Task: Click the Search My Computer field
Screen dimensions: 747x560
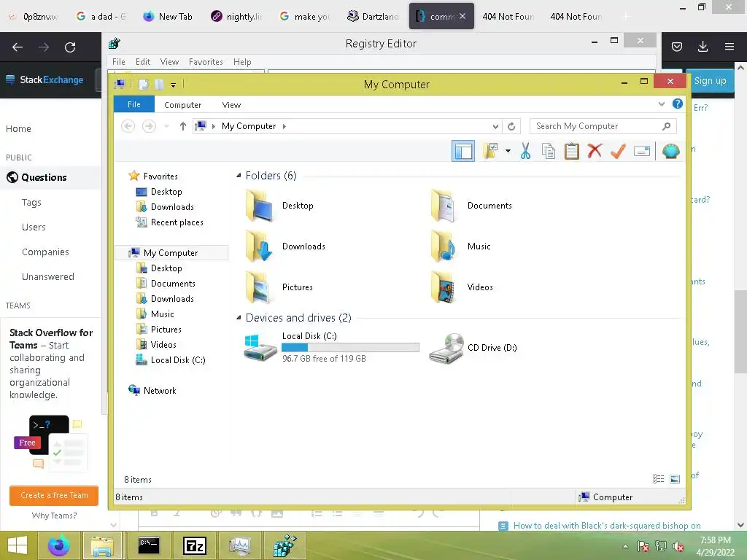Action: point(603,126)
